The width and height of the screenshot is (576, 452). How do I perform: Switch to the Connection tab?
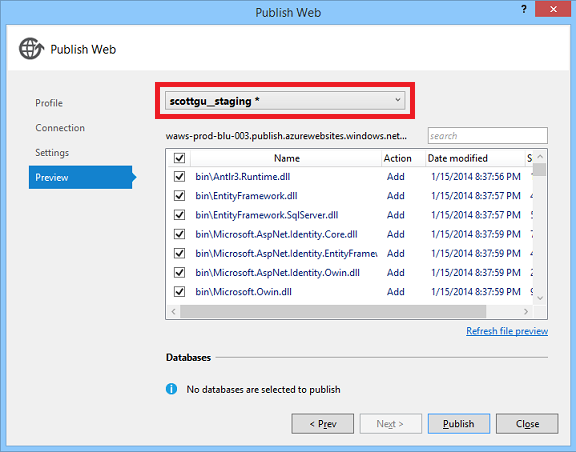point(60,128)
